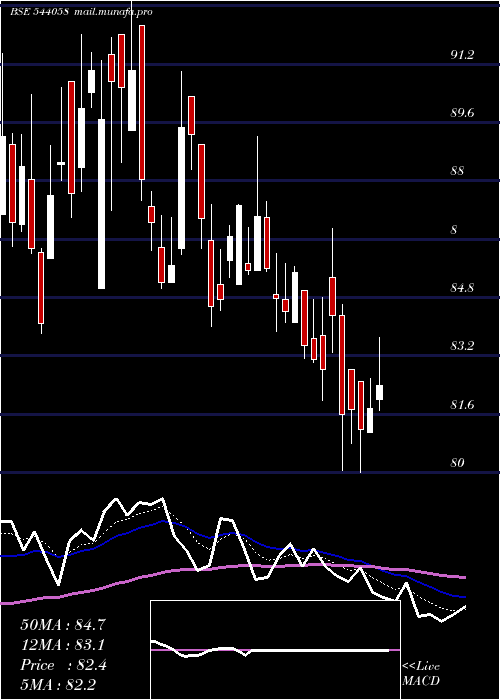The height and width of the screenshot is (700, 500).
Task: Click the <<Live MACD label
Action: click(421, 674)
